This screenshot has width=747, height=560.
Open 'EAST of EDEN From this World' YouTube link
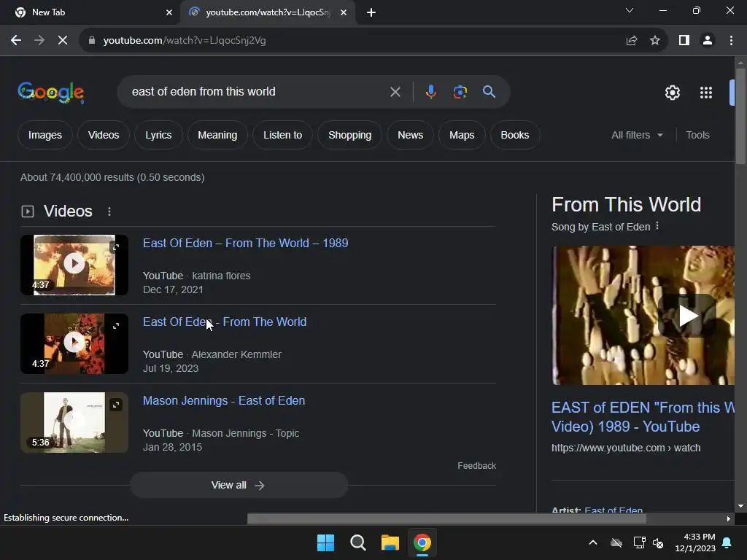click(x=643, y=416)
